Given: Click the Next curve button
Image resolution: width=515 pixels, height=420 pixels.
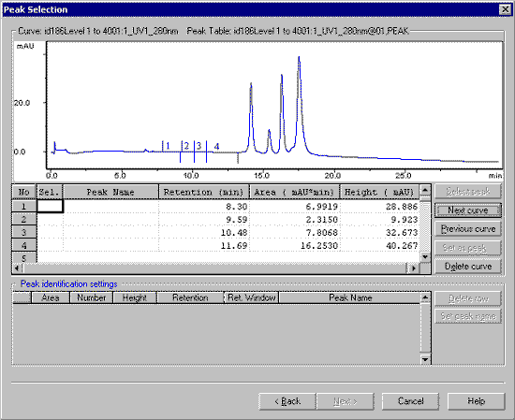Looking at the screenshot, I should pos(468,210).
